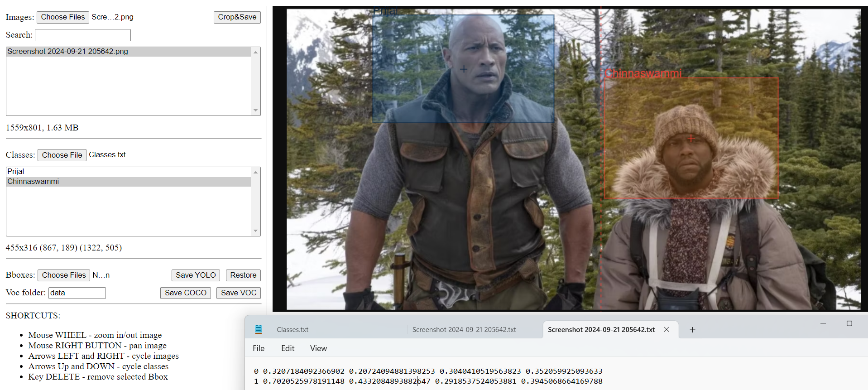The width and height of the screenshot is (868, 390).
Task: Select the Chinnaswammi class
Action: [x=129, y=182]
